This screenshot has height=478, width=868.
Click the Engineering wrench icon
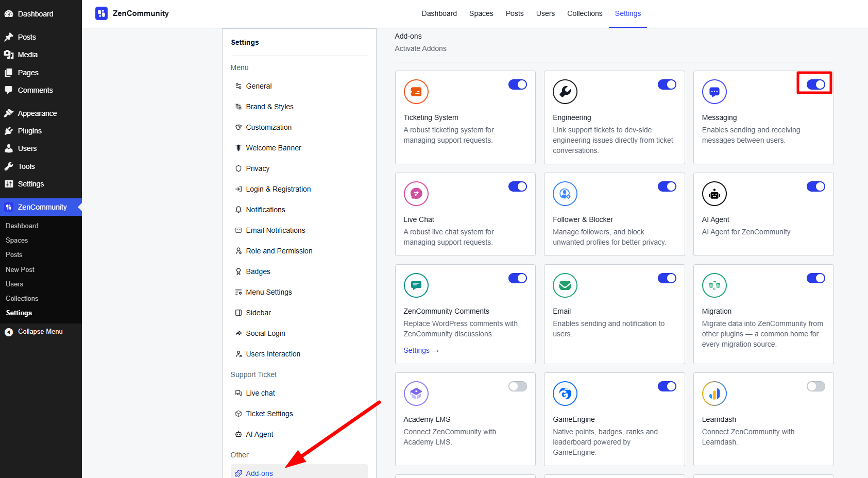(565, 92)
